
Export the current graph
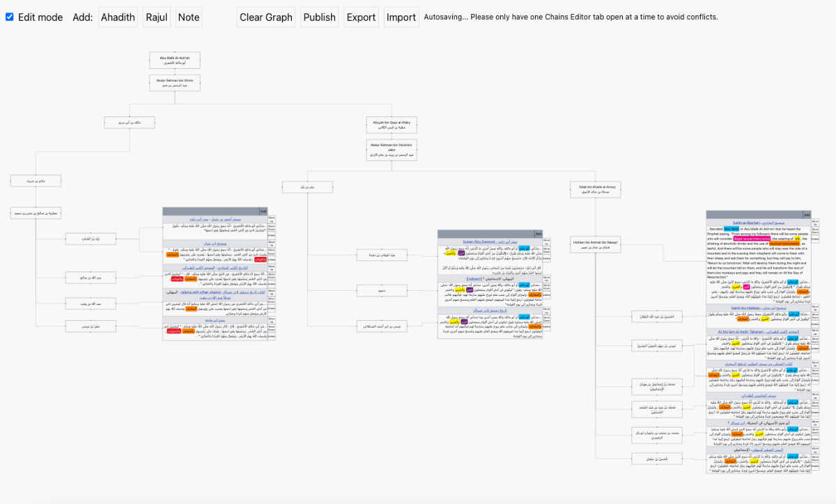click(x=361, y=17)
